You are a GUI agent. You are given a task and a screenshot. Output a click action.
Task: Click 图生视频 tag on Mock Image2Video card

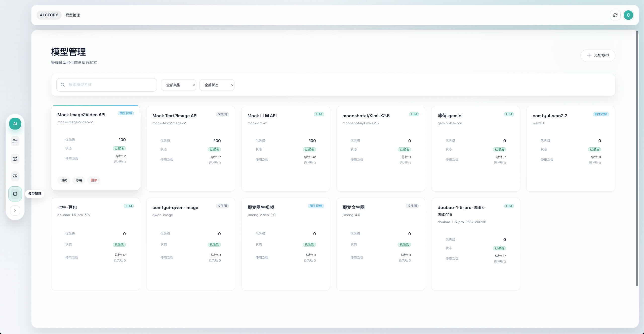tap(126, 113)
